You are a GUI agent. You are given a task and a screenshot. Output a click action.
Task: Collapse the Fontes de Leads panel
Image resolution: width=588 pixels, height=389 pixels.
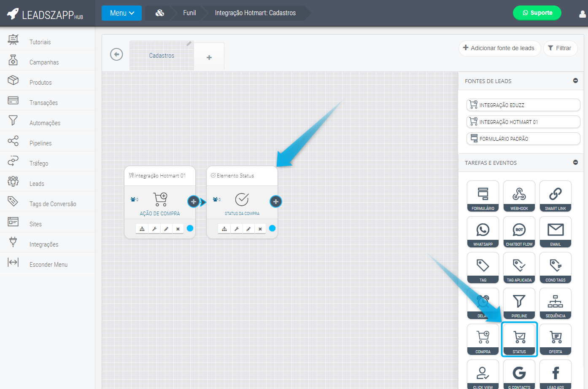coord(575,80)
